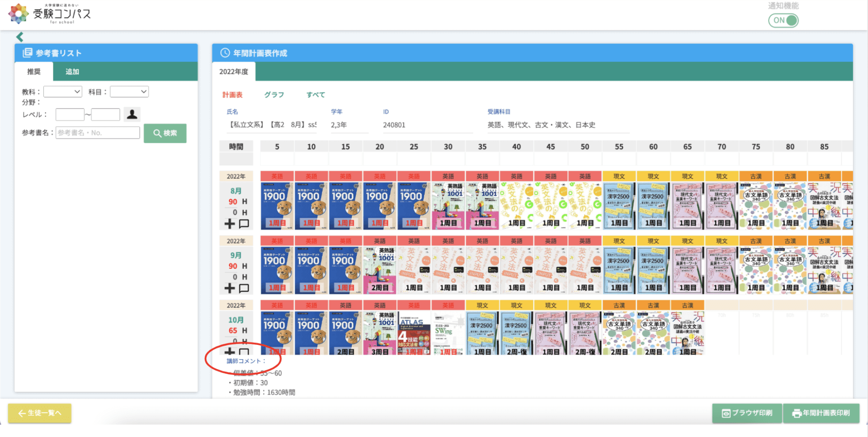
Task: Click the 勉強時間：1630時間 comment line
Action: 262,393
